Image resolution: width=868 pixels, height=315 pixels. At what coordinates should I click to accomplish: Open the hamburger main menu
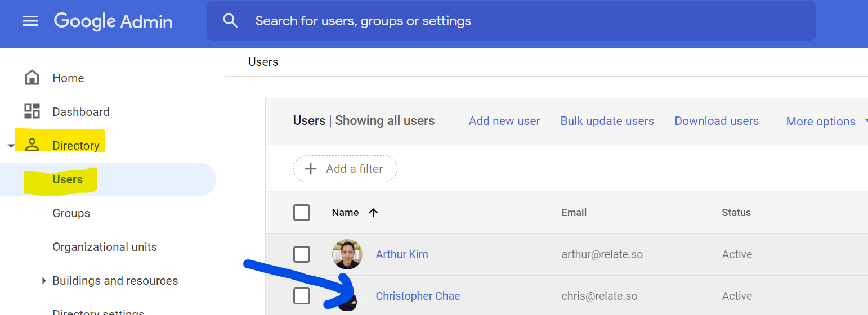pos(30,21)
